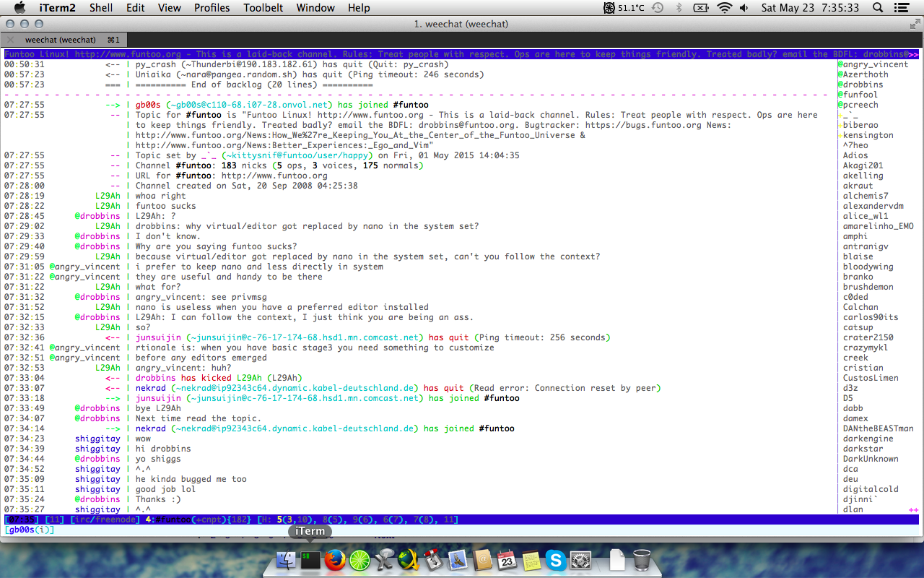The width and height of the screenshot is (924, 578).
Task: Click alchemis7 in the nick list
Action: coord(866,196)
